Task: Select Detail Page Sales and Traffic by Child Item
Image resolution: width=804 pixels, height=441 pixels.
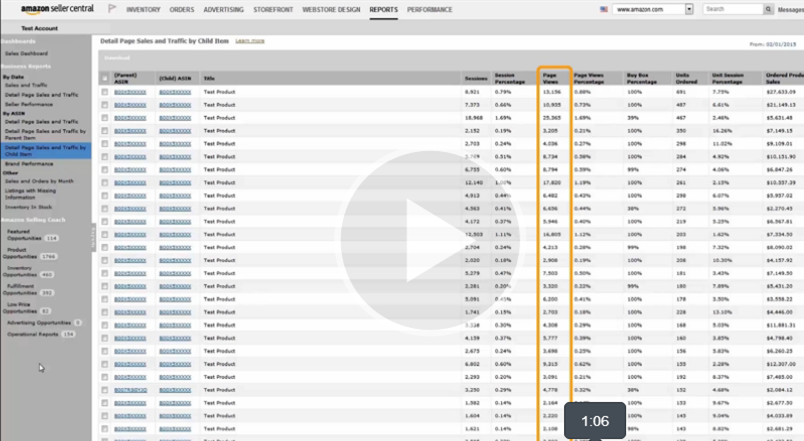Action: (46, 150)
